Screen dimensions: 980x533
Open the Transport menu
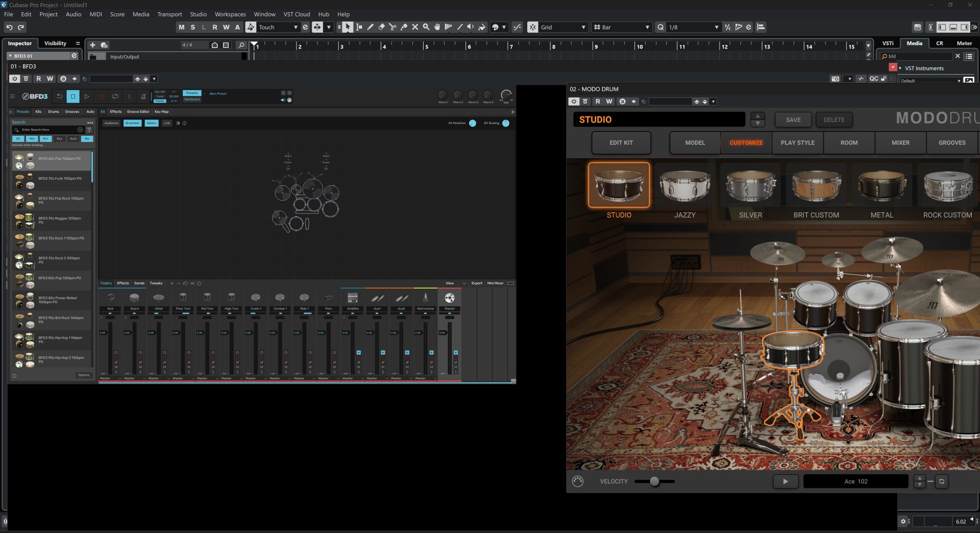[x=169, y=14]
